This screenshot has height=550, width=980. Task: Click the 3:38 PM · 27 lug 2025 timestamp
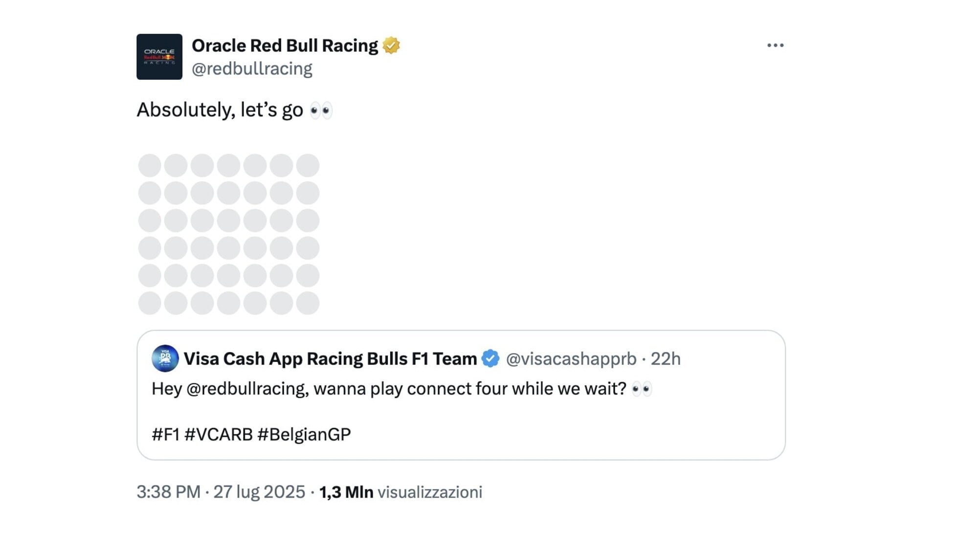(x=221, y=492)
